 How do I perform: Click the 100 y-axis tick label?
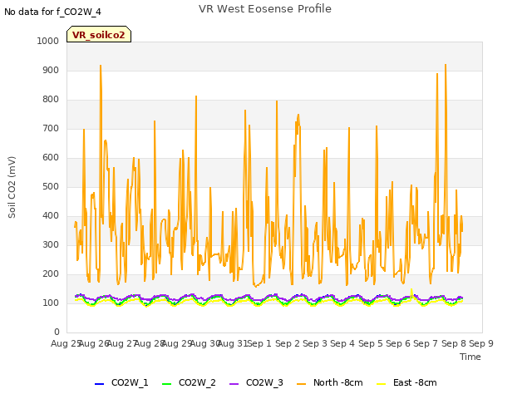point(51,303)
